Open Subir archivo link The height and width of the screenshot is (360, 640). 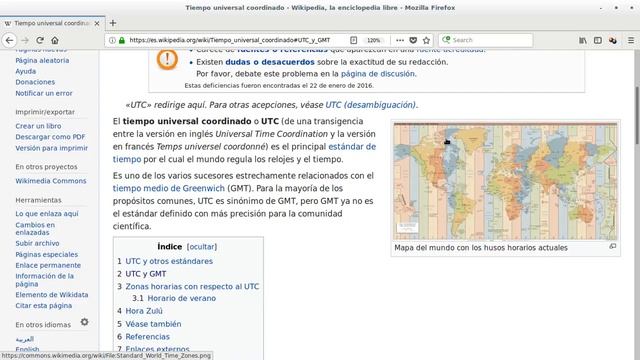(37, 243)
